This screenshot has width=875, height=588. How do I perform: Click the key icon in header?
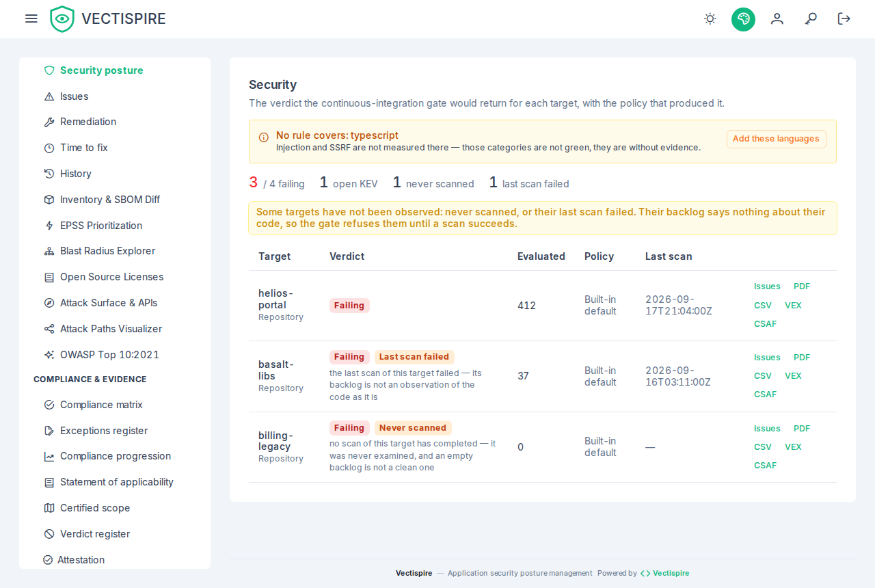click(x=811, y=19)
